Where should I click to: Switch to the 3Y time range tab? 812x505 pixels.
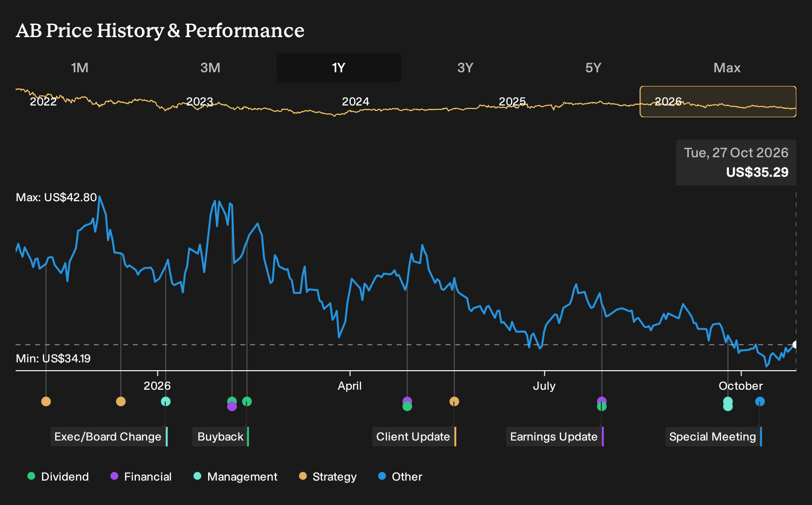(x=465, y=68)
